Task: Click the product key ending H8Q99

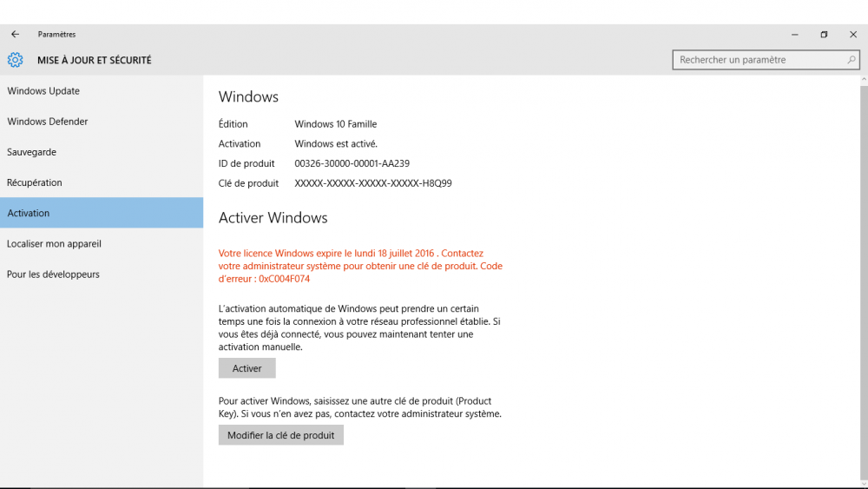Action: coord(373,183)
